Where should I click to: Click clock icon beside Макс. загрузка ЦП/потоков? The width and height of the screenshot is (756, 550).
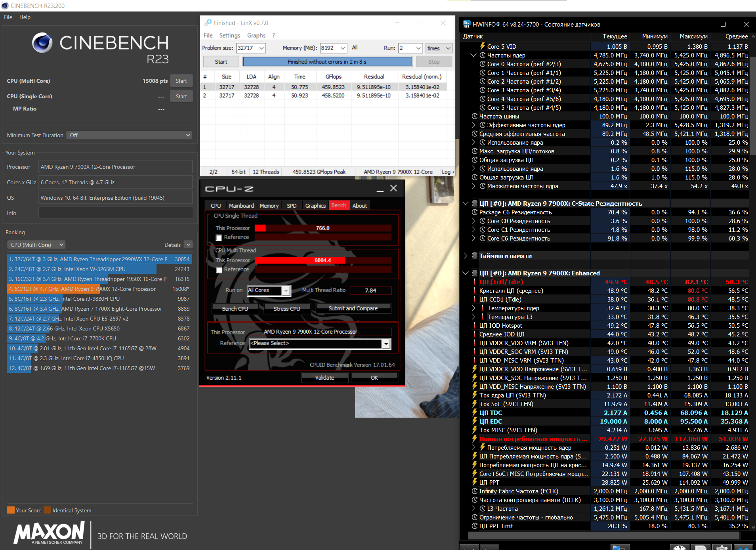pyautogui.click(x=475, y=151)
